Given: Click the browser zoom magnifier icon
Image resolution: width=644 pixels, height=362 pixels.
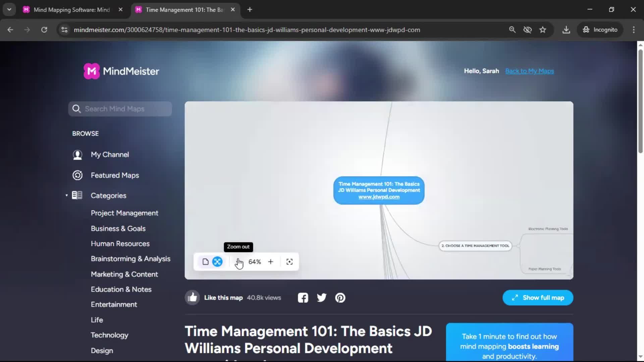Looking at the screenshot, I should coord(512,30).
